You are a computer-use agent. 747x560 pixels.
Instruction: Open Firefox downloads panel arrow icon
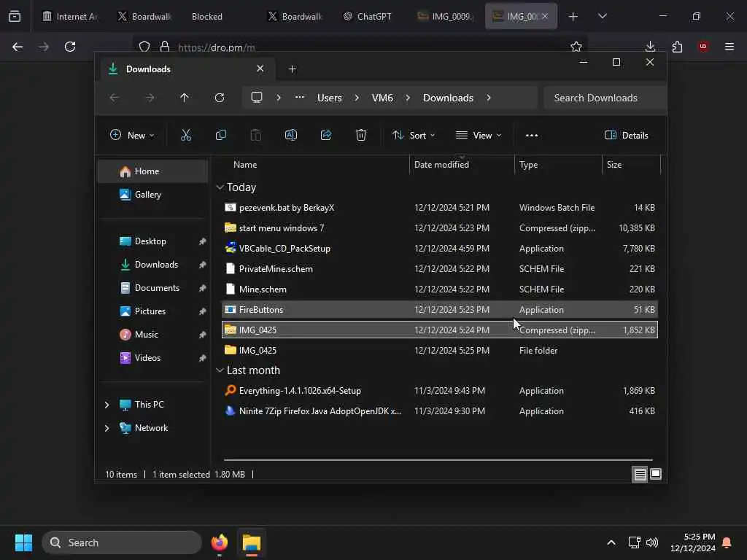pos(650,47)
